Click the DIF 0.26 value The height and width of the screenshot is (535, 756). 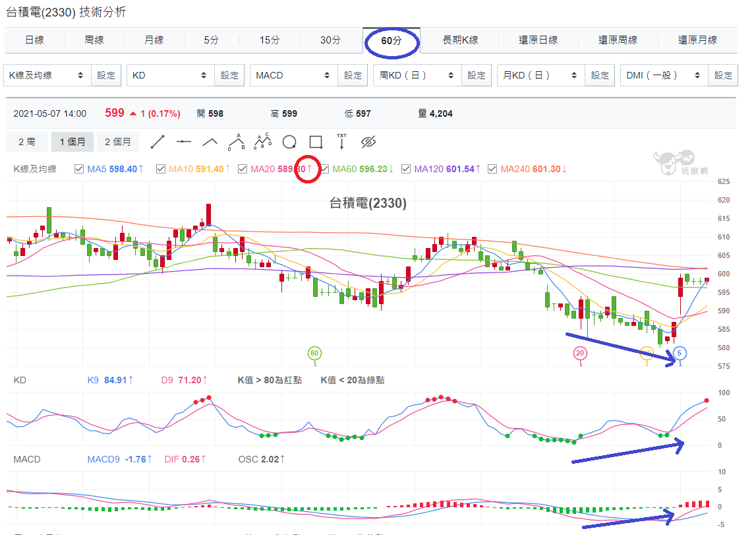tap(185, 459)
